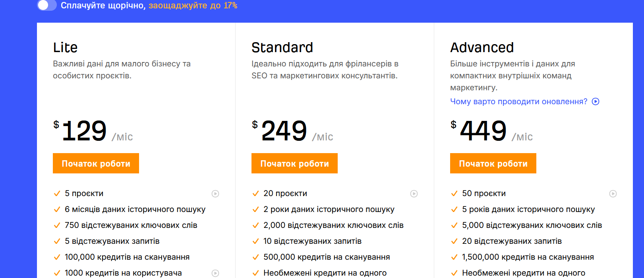This screenshot has width=644, height=278.
Task: Select the Lite plan heading
Action: [65, 47]
